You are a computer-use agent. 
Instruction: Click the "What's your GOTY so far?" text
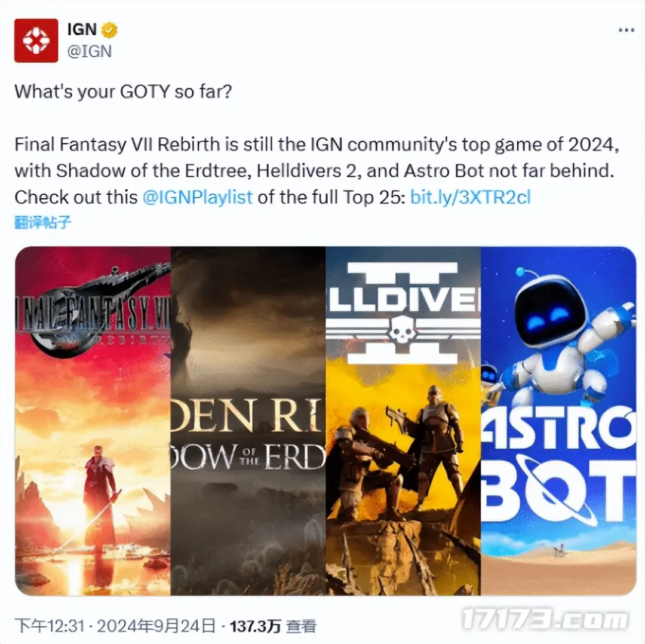tap(124, 91)
